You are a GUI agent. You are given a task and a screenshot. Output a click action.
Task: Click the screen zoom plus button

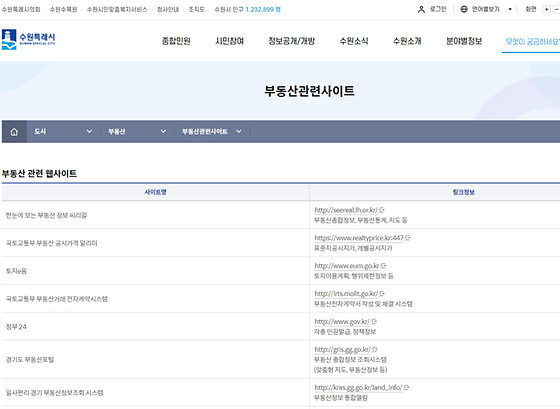(x=546, y=9)
